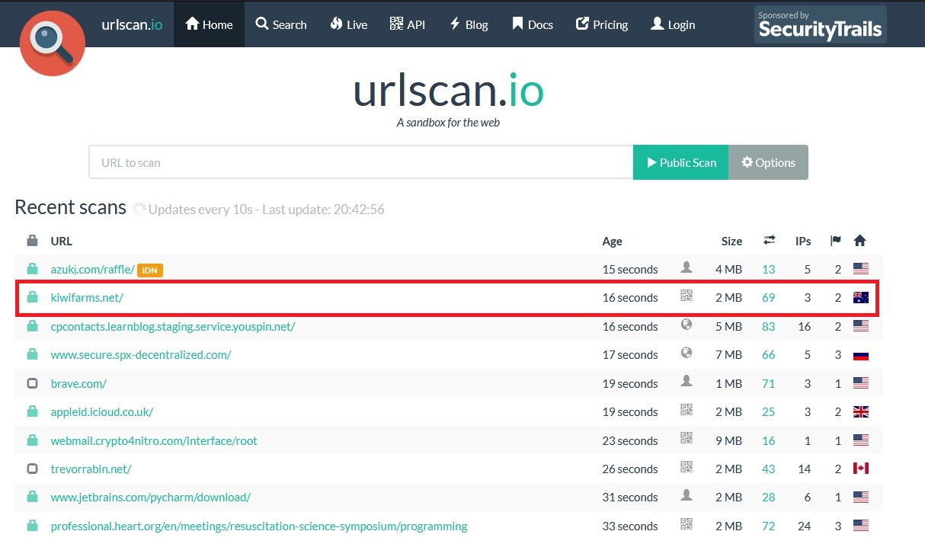Open the appleid.icioud.co.uk/ scan result
925x560 pixels.
(102, 411)
